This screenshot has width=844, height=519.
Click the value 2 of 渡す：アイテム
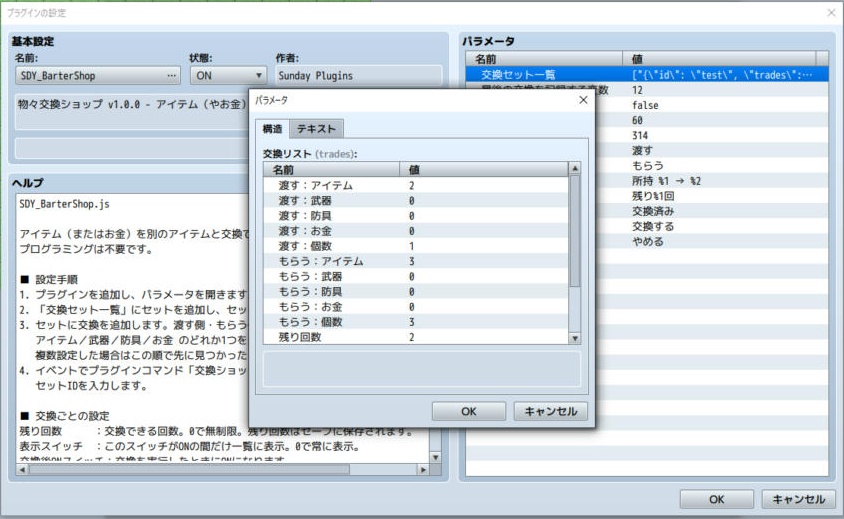tap(412, 185)
